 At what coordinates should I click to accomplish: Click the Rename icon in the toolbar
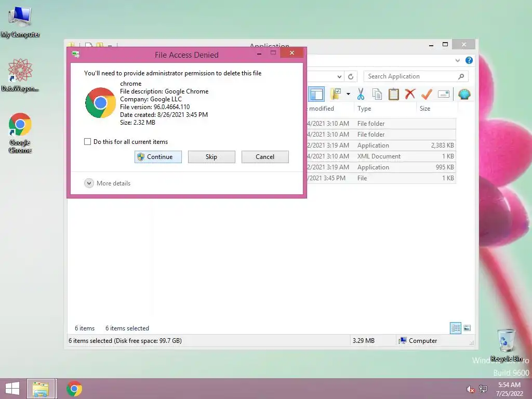444,94
